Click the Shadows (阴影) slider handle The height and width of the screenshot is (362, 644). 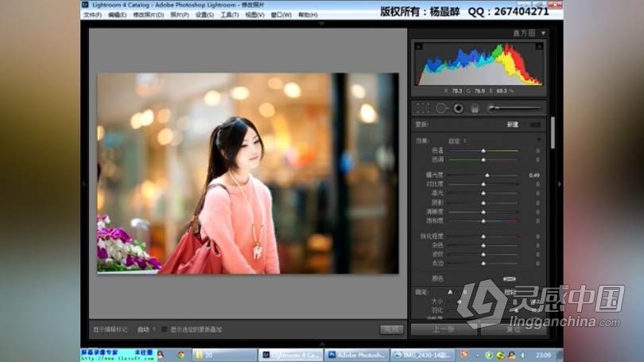[x=483, y=203]
